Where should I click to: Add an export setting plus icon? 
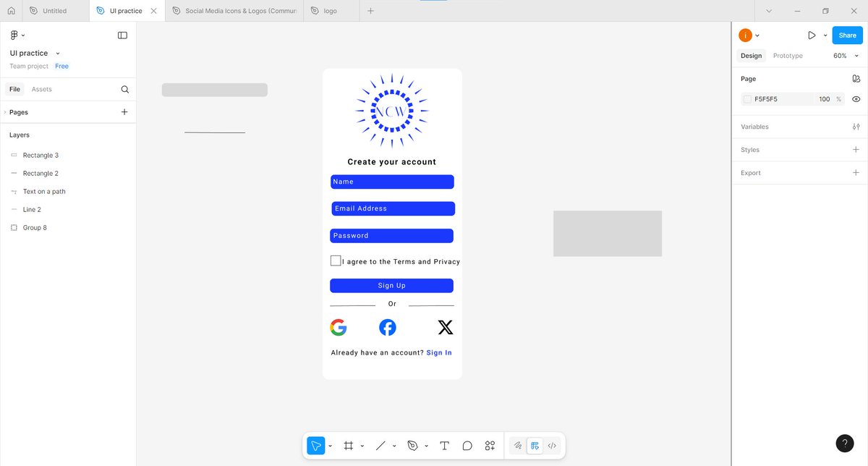click(x=856, y=173)
